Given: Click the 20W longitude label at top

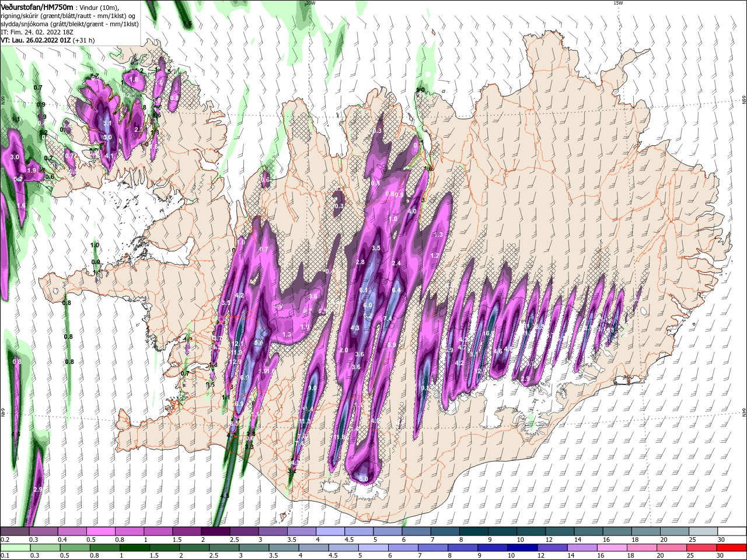Looking at the screenshot, I should [310, 3].
